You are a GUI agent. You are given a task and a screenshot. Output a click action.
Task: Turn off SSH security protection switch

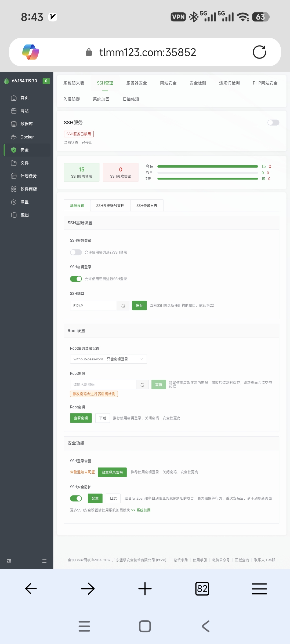point(76,498)
